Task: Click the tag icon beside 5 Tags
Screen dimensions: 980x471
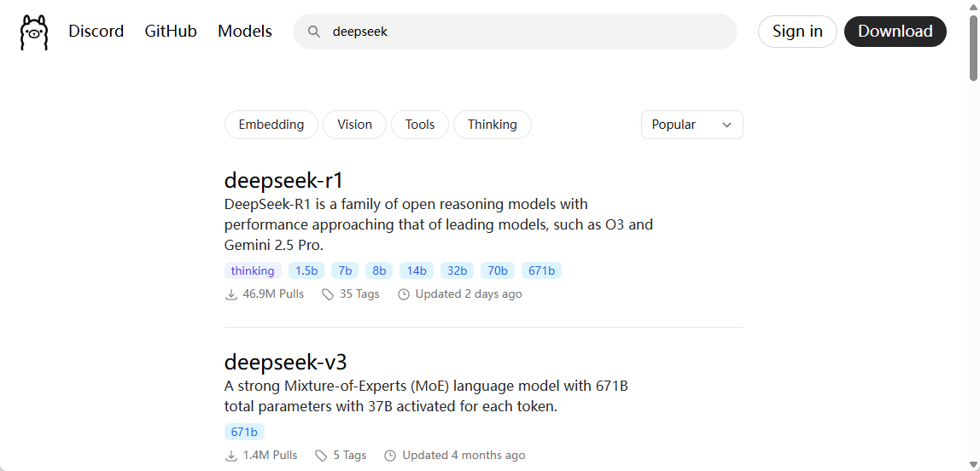Action: (321, 456)
